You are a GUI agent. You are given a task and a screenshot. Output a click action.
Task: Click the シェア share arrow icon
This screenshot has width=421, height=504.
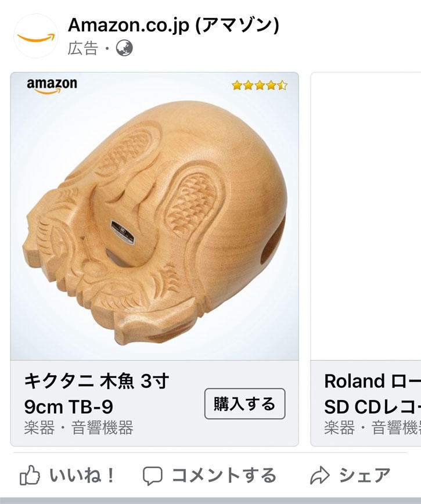(320, 476)
